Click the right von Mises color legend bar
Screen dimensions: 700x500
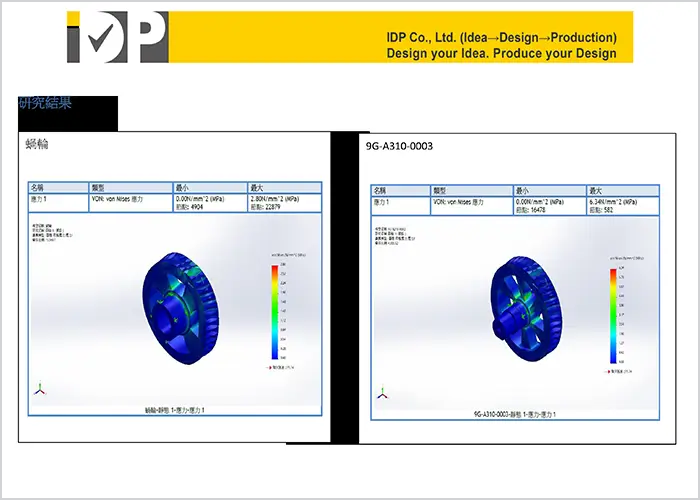click(612, 315)
